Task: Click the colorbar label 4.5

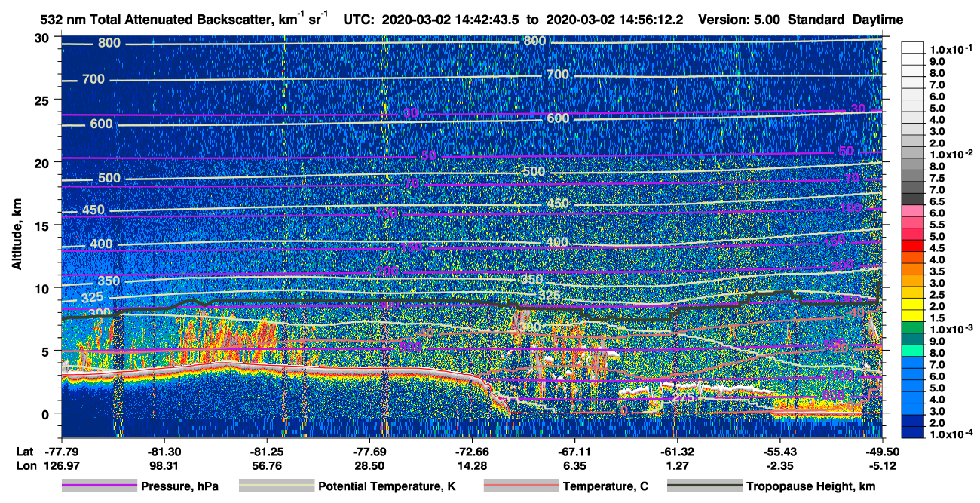Action: pyautogui.click(x=937, y=247)
